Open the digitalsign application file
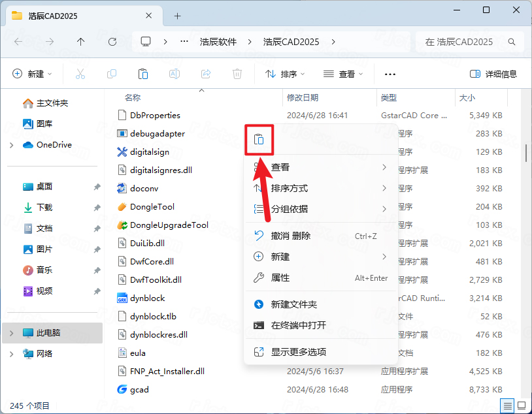Screen dimensions: 532x414 tap(150, 151)
